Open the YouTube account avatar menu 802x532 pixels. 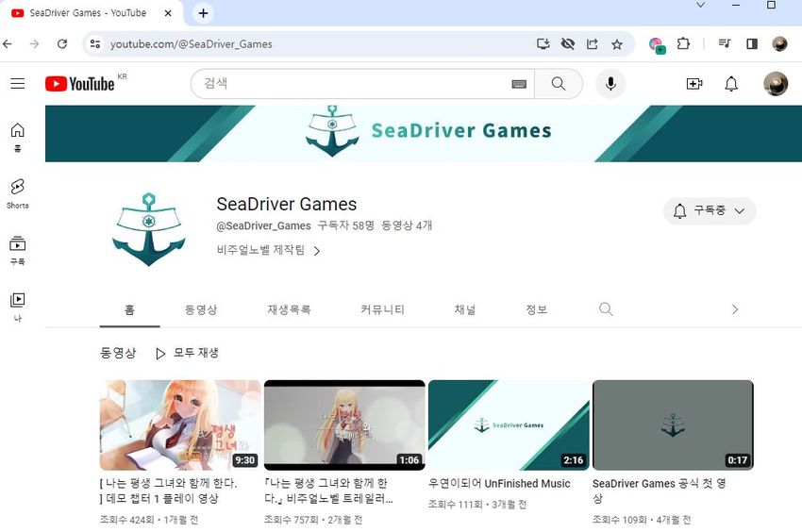point(776,84)
